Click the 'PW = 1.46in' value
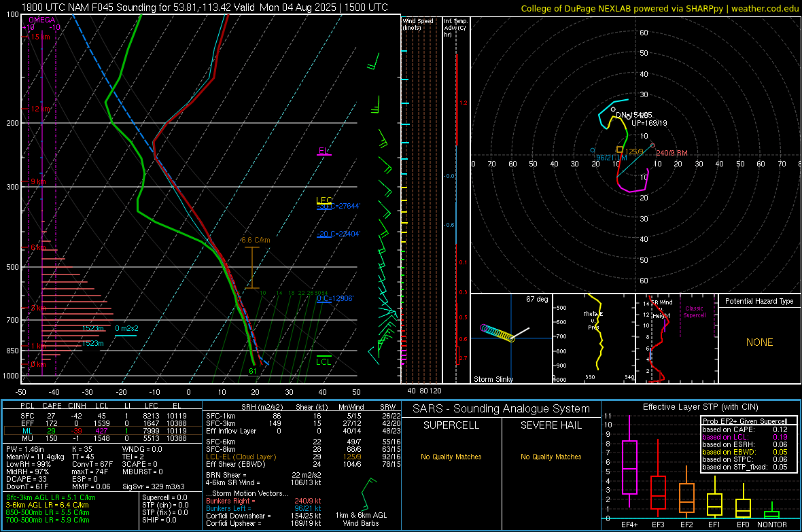Viewport: 802px width, 532px height. coord(25,449)
